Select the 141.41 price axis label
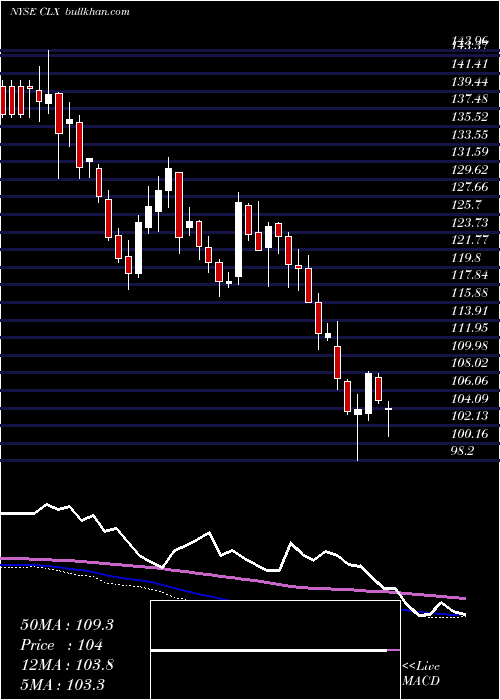 point(469,64)
